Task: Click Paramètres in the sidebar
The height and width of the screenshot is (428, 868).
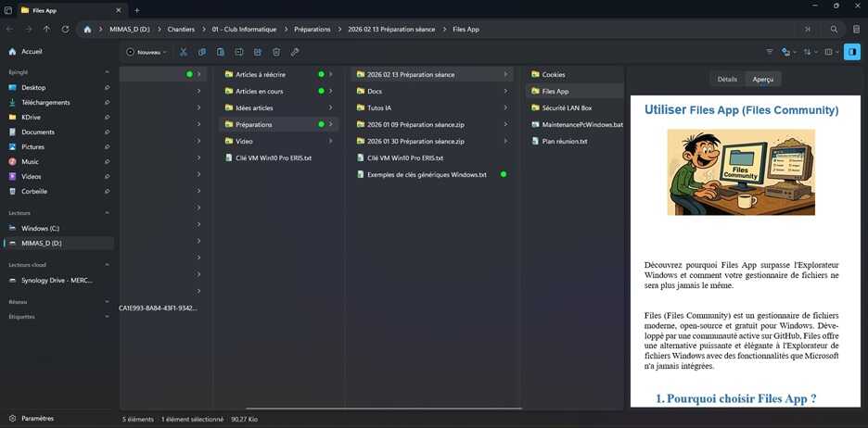Action: click(x=38, y=419)
